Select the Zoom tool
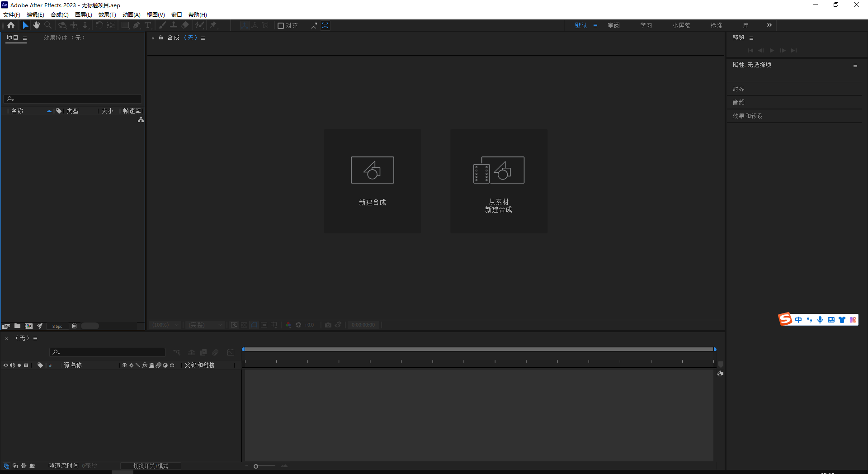The height and width of the screenshot is (474, 868). pyautogui.click(x=48, y=25)
